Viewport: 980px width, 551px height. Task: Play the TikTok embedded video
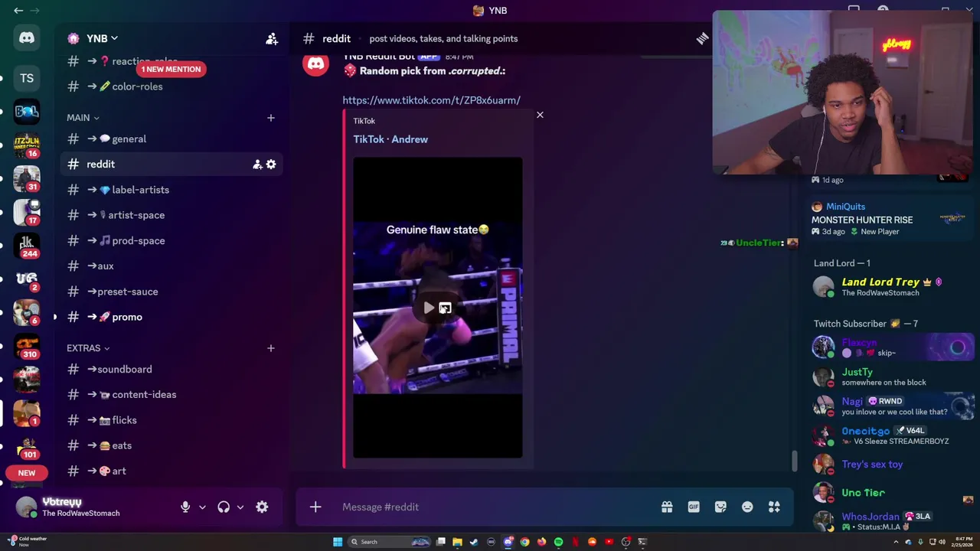(429, 308)
